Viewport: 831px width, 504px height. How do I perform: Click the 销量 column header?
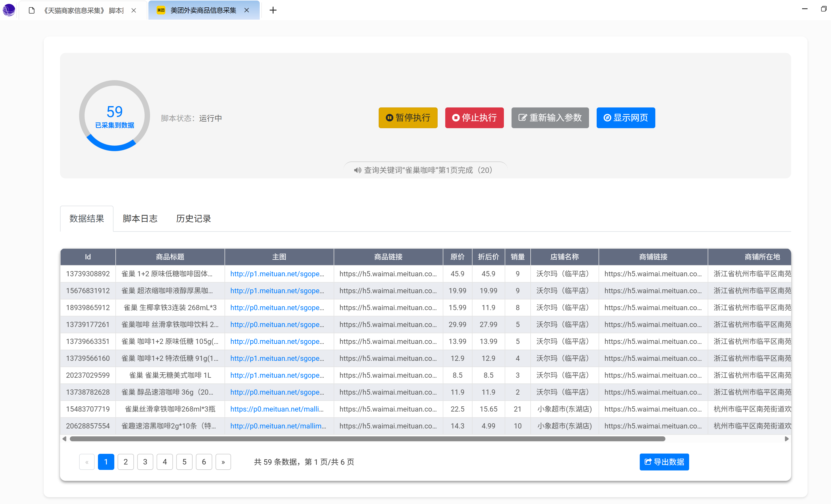tap(517, 257)
